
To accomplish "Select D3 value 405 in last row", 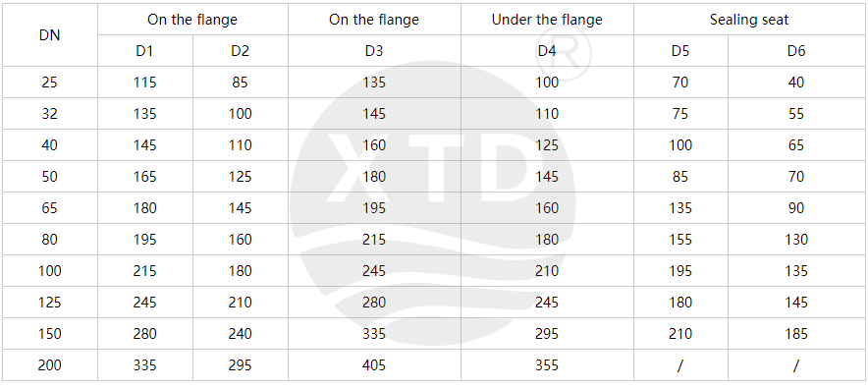I will pos(374,365).
